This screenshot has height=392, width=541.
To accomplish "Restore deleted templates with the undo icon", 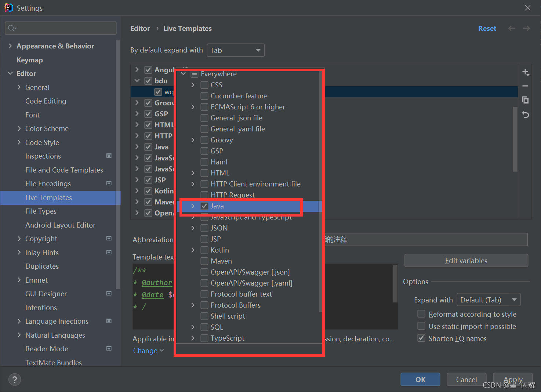I will (526, 115).
